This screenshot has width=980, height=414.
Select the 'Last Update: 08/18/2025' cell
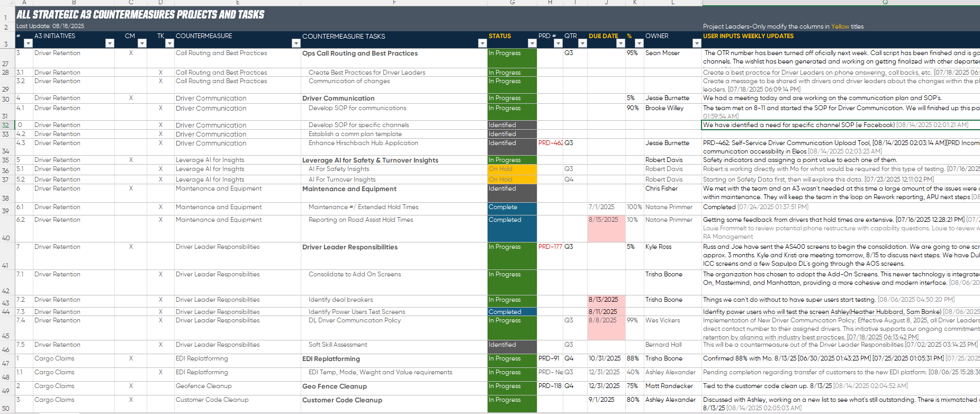(50, 26)
